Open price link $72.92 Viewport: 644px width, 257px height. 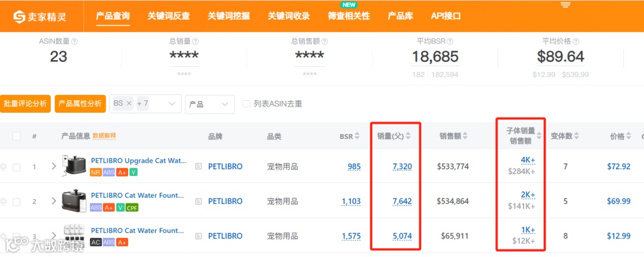click(x=618, y=167)
